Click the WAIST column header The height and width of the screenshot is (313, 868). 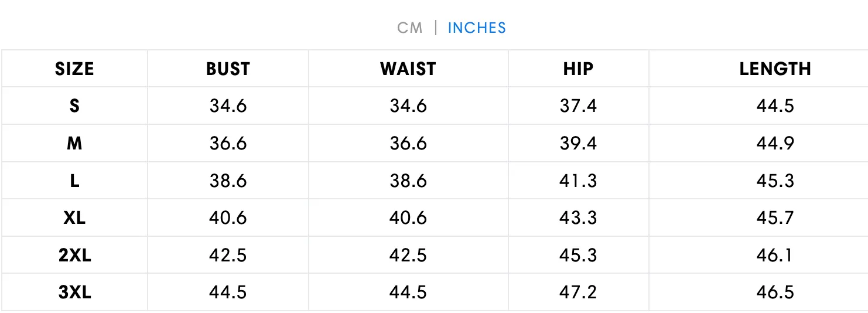coord(408,69)
